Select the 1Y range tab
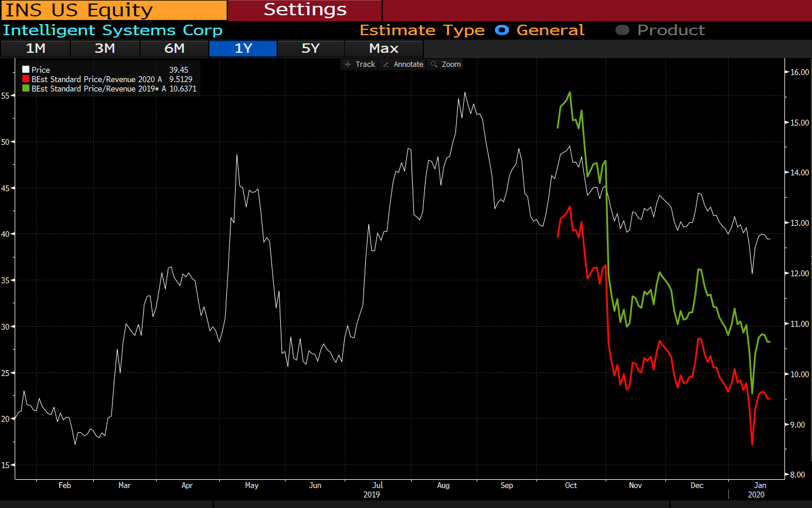The height and width of the screenshot is (508, 812). point(243,49)
